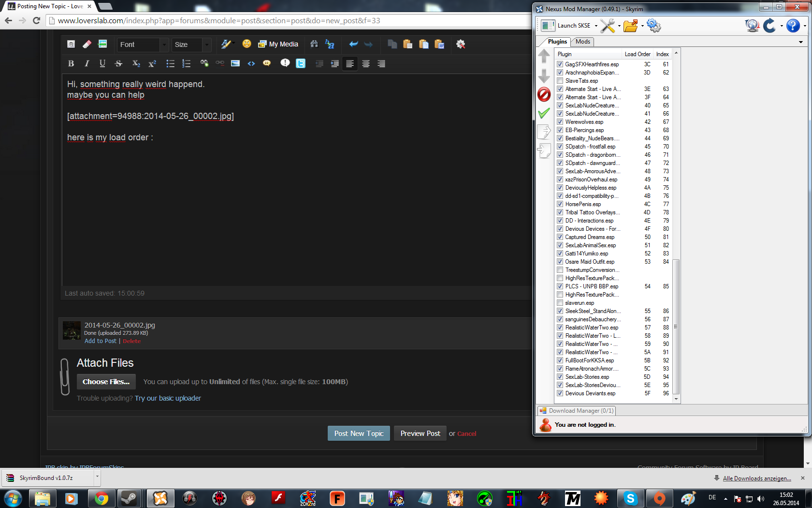This screenshot has height=508, width=812.
Task: Sort by the Load Order column header
Action: coord(637,54)
